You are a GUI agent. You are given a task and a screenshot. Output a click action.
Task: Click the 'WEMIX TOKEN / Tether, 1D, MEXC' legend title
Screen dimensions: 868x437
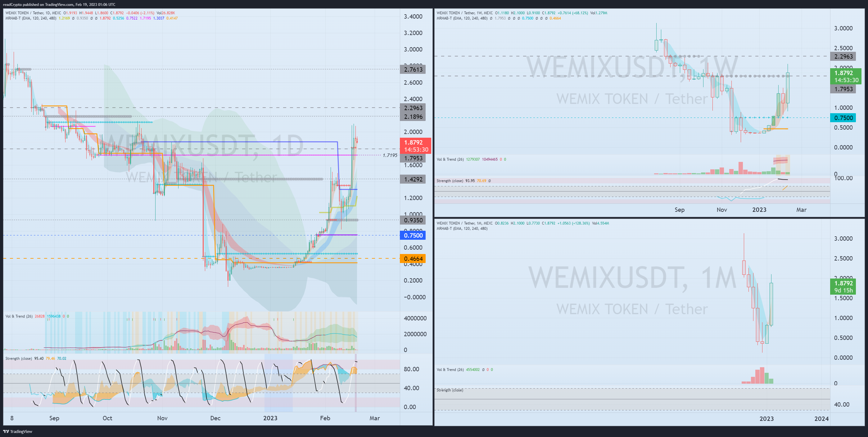(33, 13)
